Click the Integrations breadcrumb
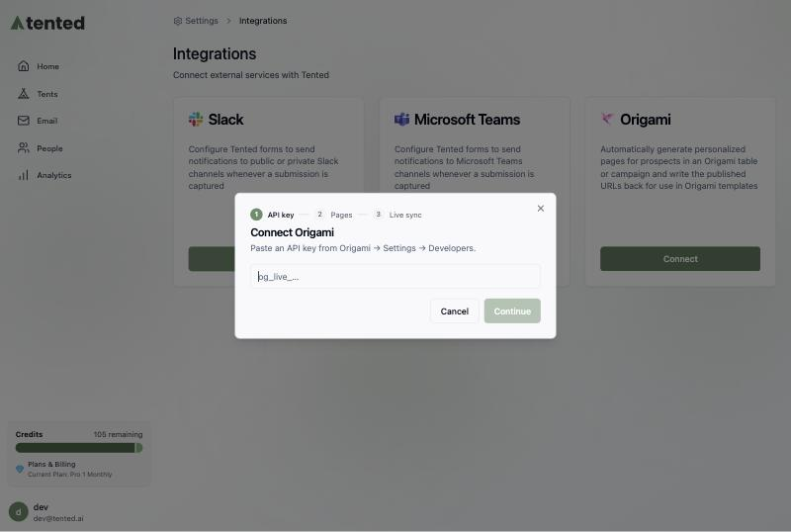The image size is (791, 532). (263, 21)
